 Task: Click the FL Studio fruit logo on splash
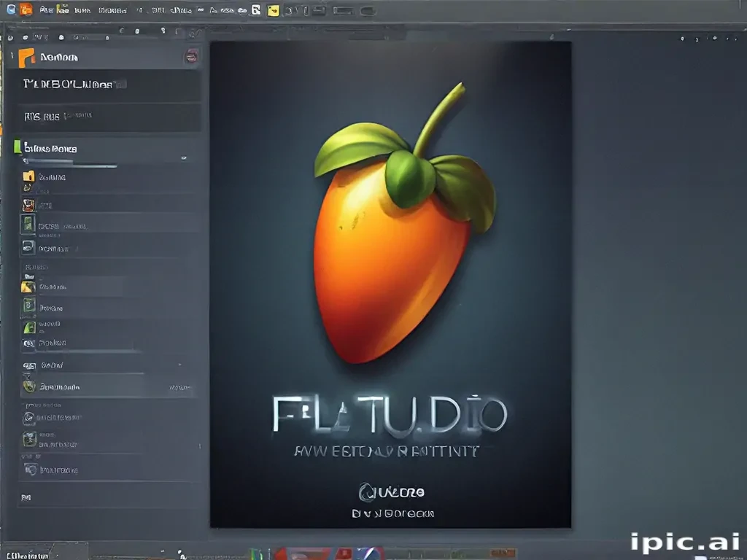click(404, 223)
